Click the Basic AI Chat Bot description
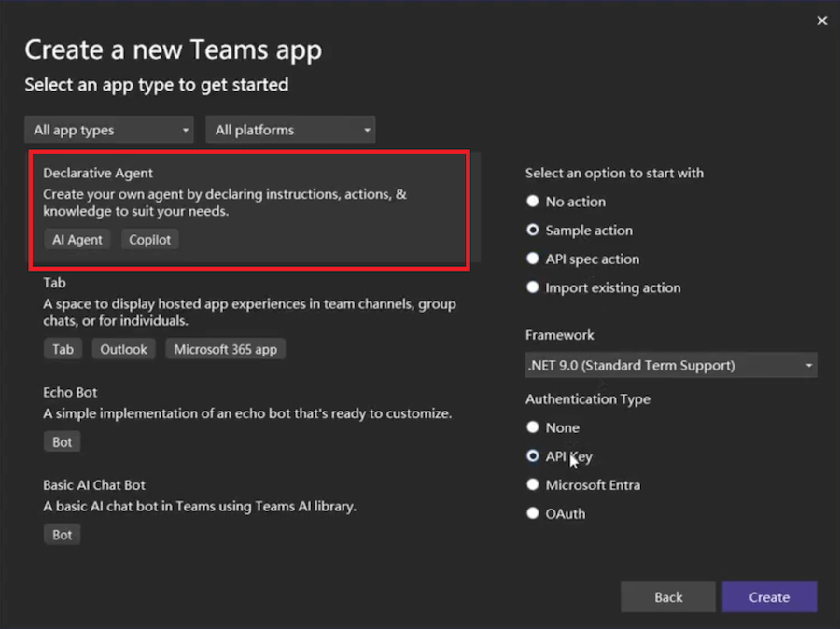This screenshot has height=629, width=840. tap(200, 507)
